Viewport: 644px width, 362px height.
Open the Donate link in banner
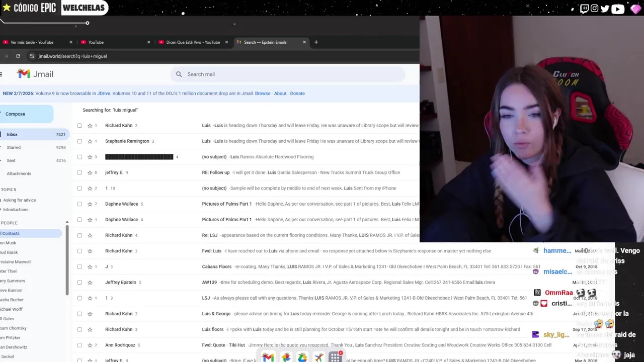pos(297,94)
